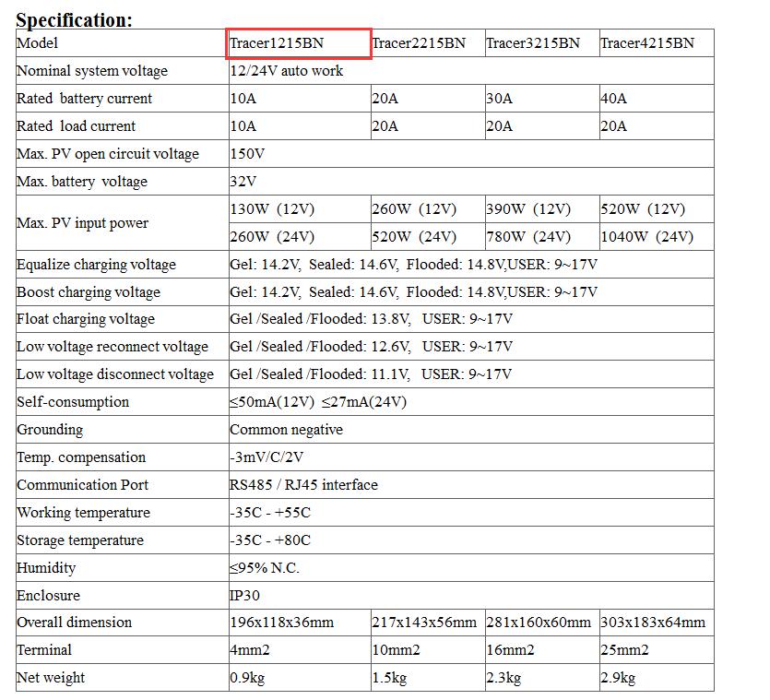This screenshot has width=770, height=700.
Task: Click the "Grounding" row label
Action: [50, 430]
